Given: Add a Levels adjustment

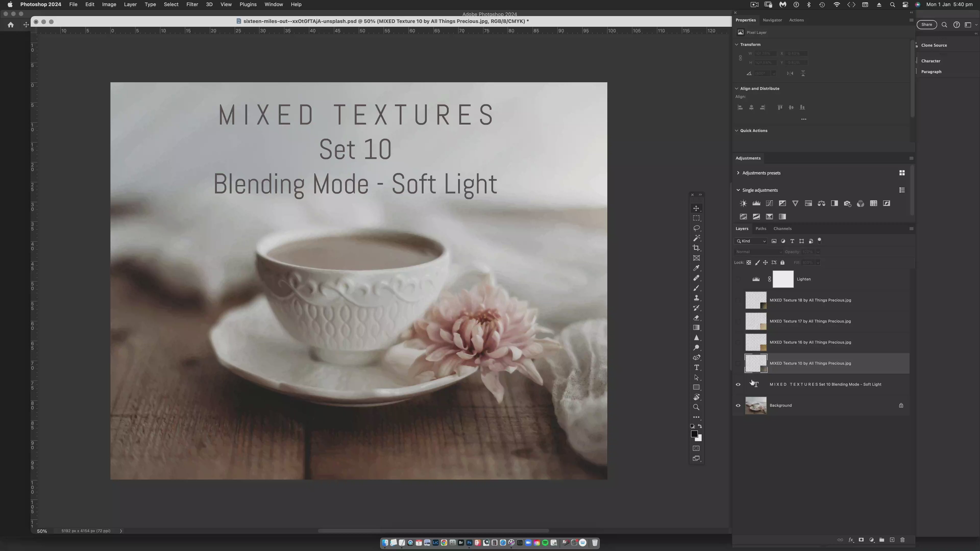Looking at the screenshot, I should pos(756,203).
